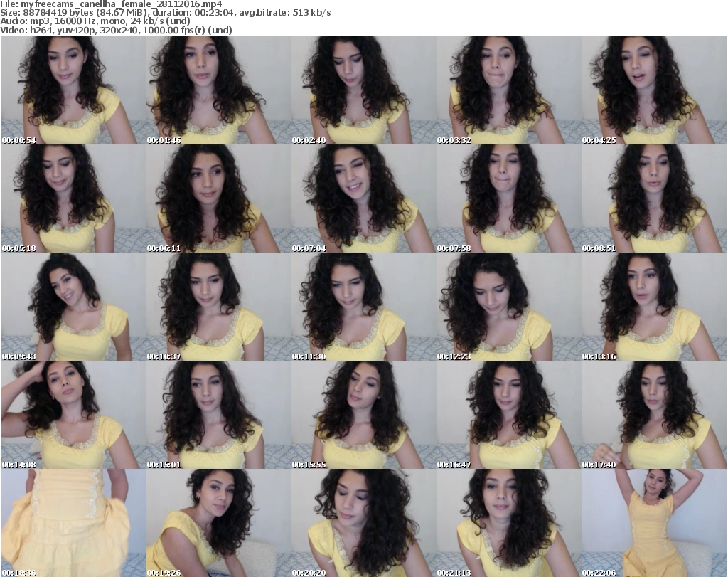This screenshot has width=728, height=577.
Task: Open the 00:09:43 preview frame
Action: pyautogui.click(x=74, y=307)
